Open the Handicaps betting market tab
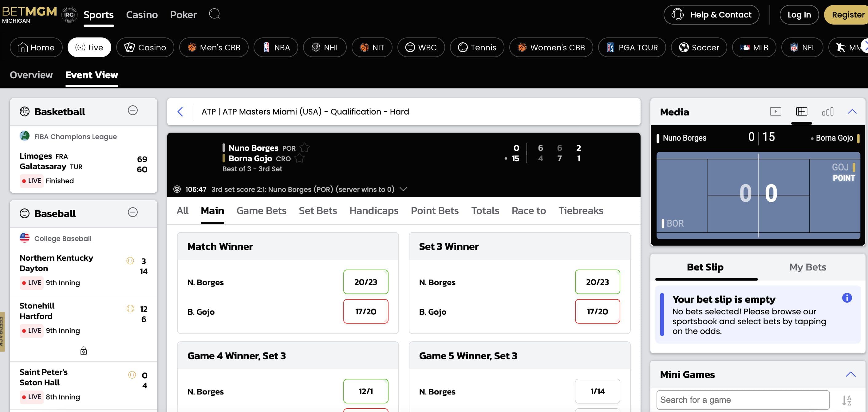The height and width of the screenshot is (412, 868). pos(374,210)
